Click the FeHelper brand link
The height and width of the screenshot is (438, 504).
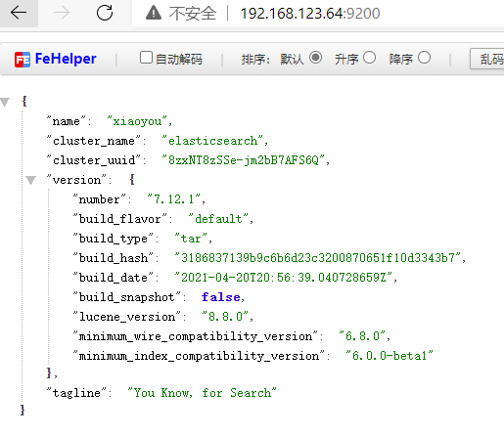[x=66, y=59]
